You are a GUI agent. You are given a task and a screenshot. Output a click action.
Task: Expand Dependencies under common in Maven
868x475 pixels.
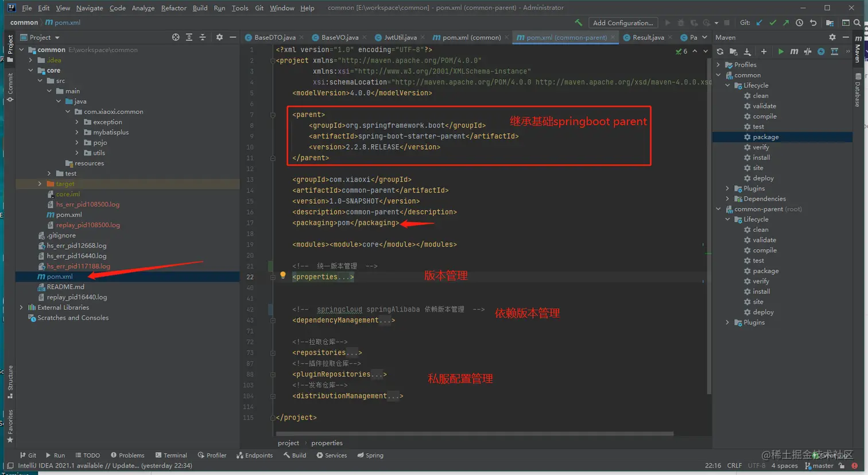(x=727, y=199)
